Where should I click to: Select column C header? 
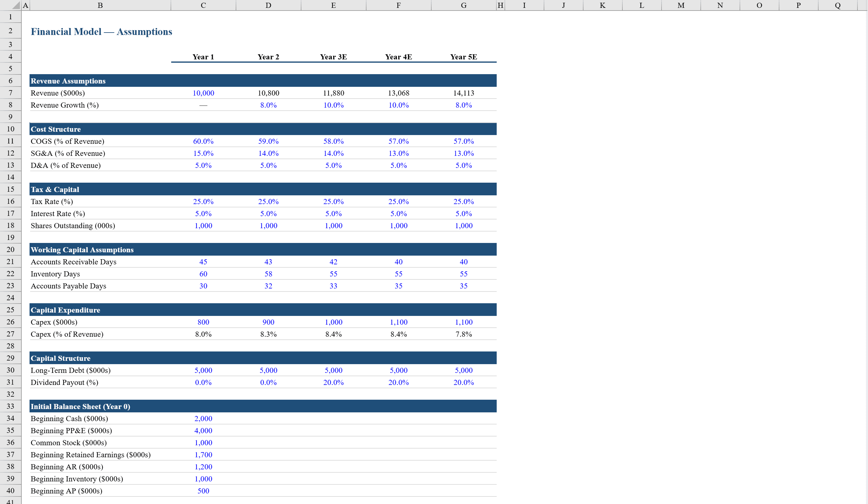click(203, 5)
